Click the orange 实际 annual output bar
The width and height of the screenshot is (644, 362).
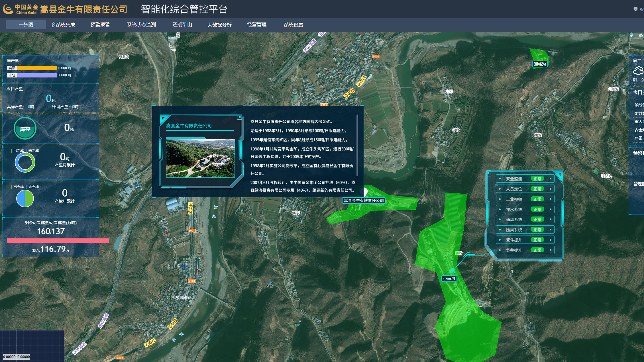pyautogui.click(x=37, y=68)
